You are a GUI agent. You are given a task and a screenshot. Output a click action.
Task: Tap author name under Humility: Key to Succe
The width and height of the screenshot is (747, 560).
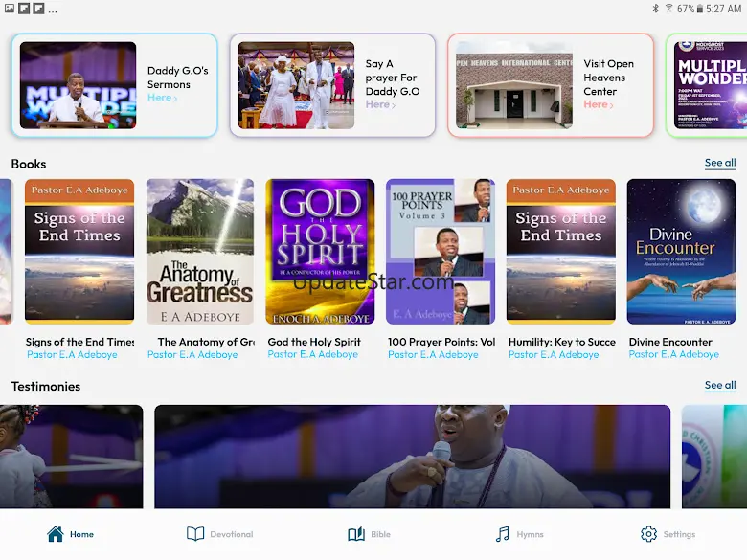554,355
